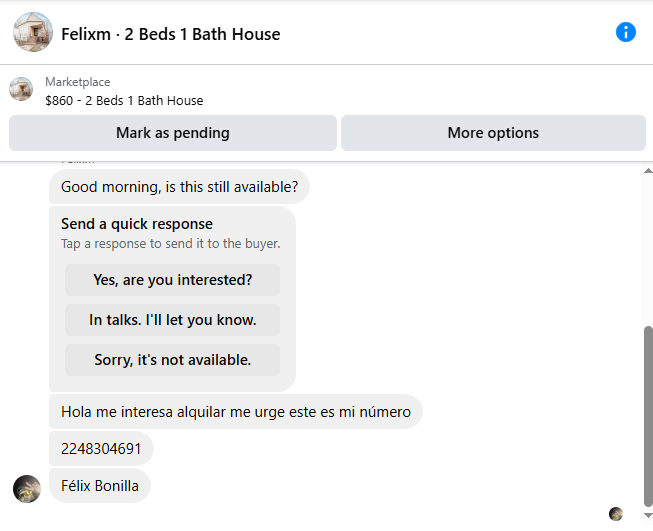Click the "Félix Bonilla" message bubble
653x531 pixels.
click(x=100, y=486)
